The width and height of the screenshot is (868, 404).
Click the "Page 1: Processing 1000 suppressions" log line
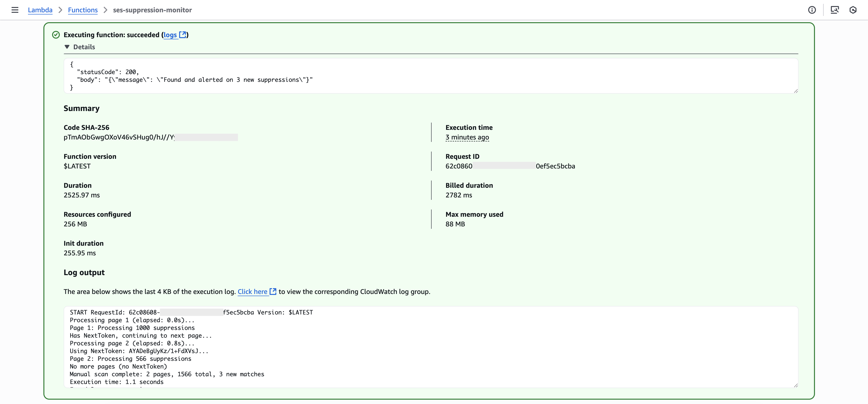(132, 328)
